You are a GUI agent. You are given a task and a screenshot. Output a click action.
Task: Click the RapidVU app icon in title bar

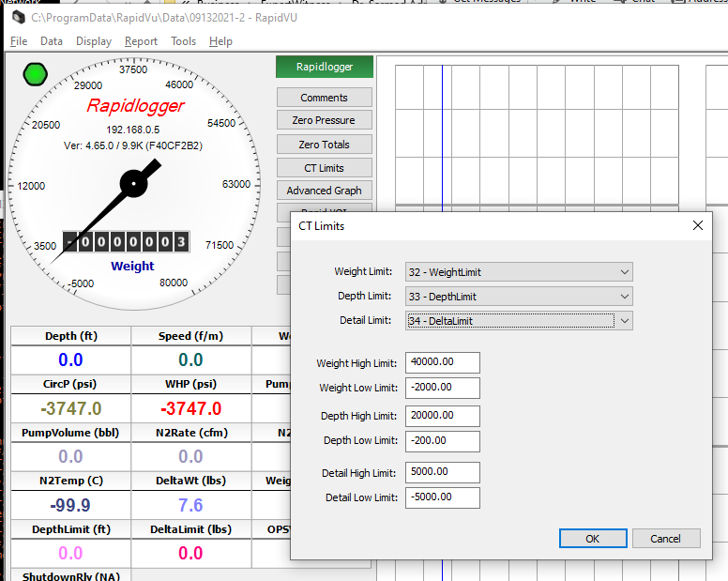[19, 18]
